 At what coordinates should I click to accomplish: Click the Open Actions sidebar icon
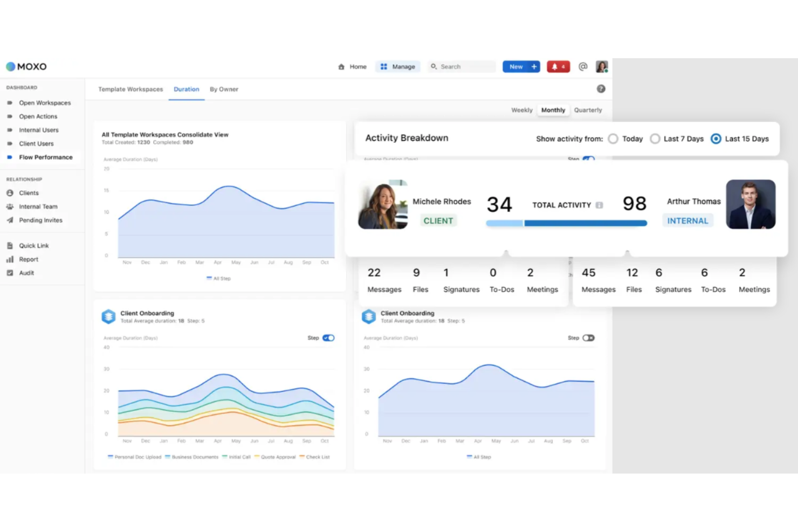[x=10, y=116]
